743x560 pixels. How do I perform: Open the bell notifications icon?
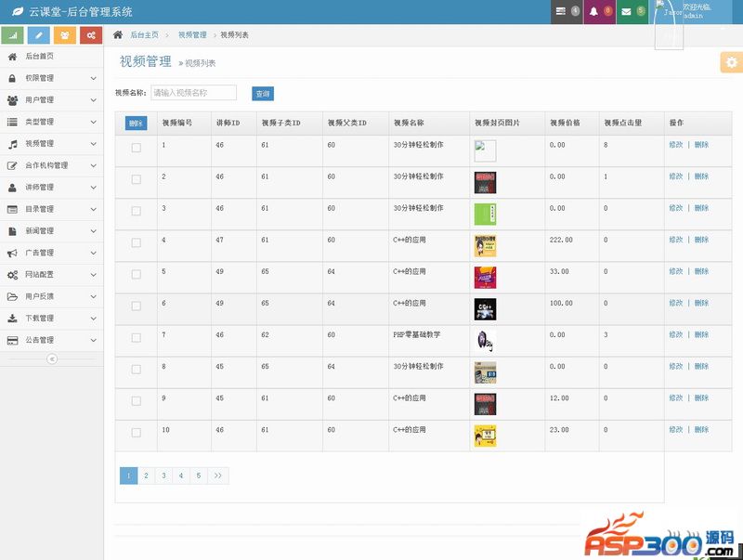[x=593, y=11]
